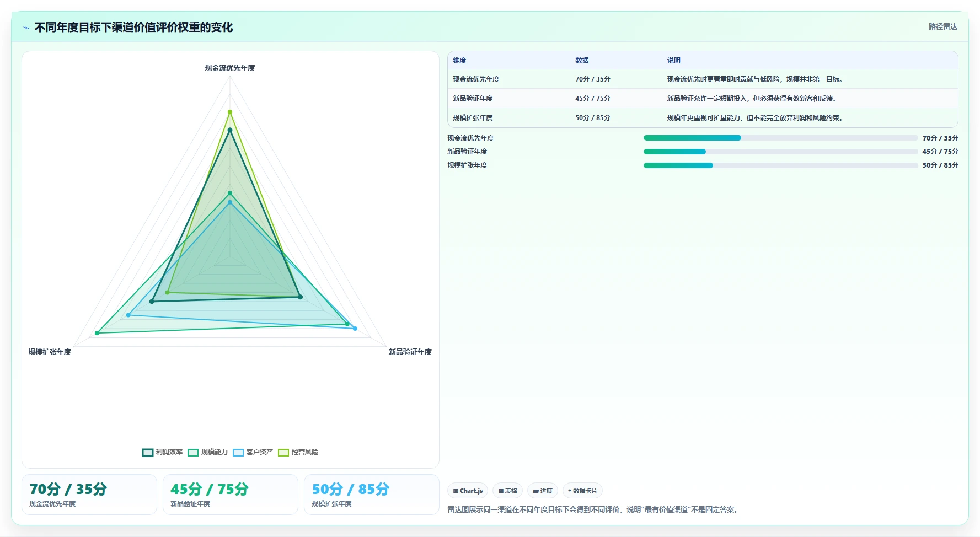Click 经营风险 data point at top of radar
The height and width of the screenshot is (537, 980).
230,112
